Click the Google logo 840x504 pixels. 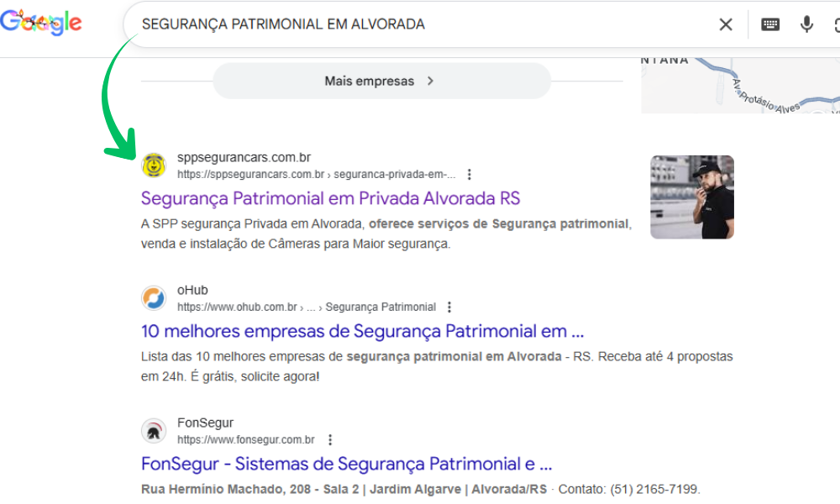tap(40, 23)
